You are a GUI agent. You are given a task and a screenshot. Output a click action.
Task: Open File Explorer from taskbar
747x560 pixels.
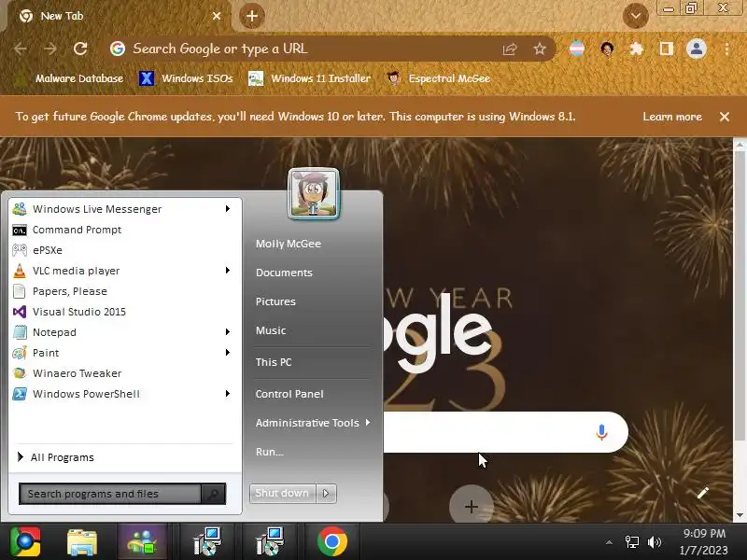81,542
